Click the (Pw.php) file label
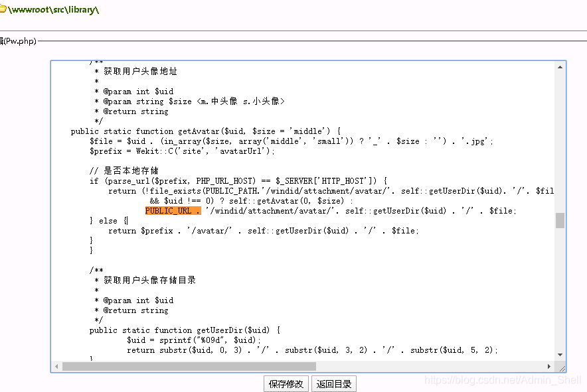The width and height of the screenshot is (587, 392). [20, 40]
